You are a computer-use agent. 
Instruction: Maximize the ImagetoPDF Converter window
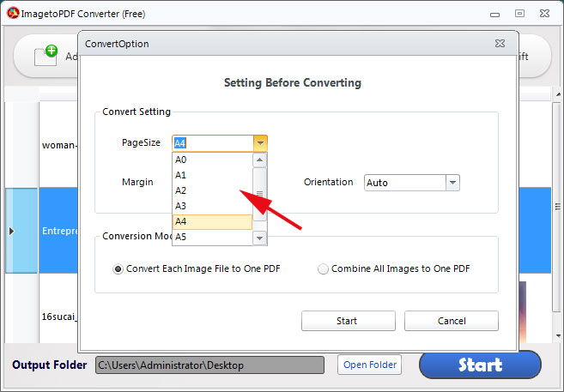point(519,14)
